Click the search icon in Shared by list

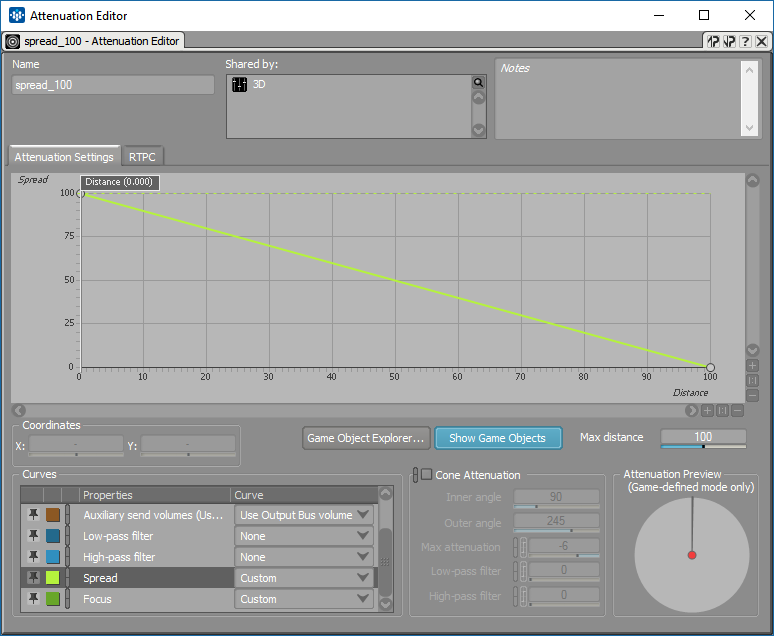[478, 83]
